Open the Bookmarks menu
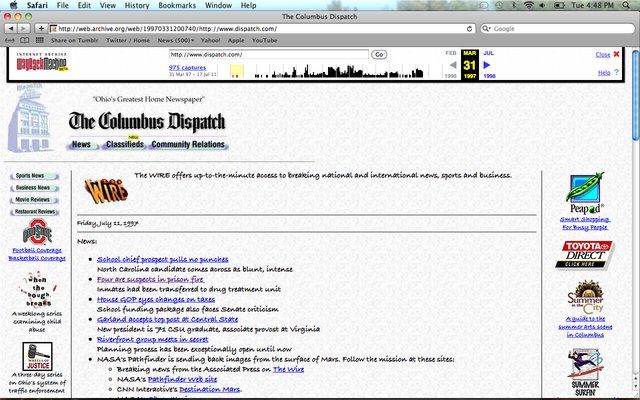This screenshot has width=640, height=400. (177, 5)
